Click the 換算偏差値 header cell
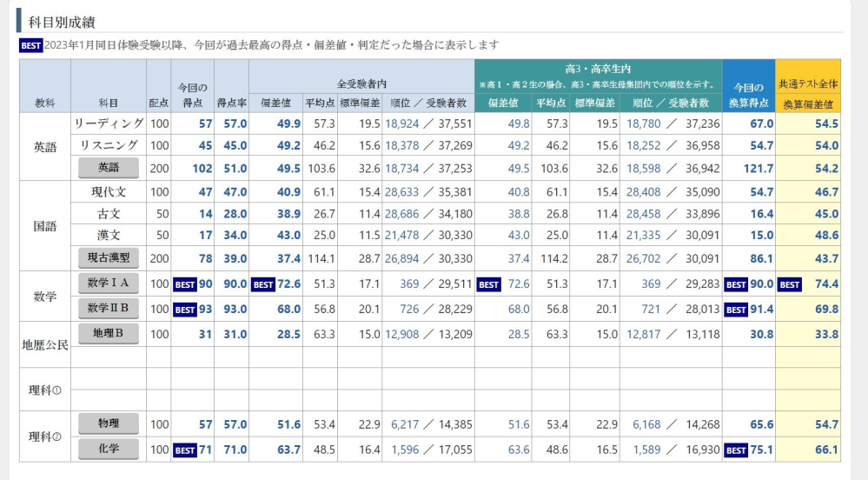The width and height of the screenshot is (868, 480). [x=808, y=103]
